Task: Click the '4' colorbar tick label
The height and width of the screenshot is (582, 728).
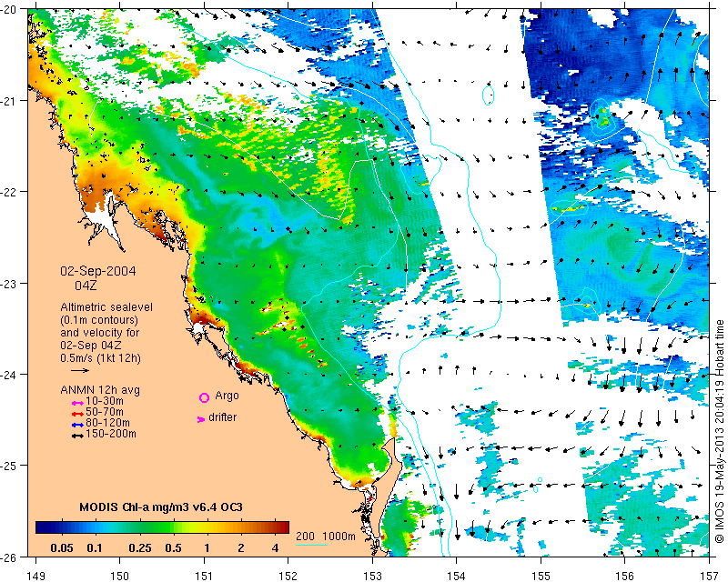Action: [275, 548]
